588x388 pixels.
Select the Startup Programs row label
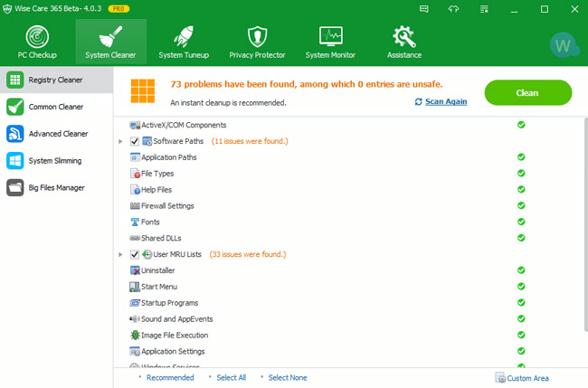(169, 303)
